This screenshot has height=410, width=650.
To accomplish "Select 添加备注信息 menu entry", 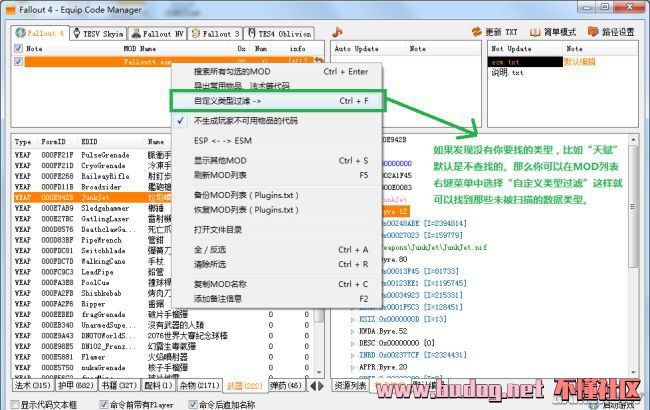I will pyautogui.click(x=276, y=298).
